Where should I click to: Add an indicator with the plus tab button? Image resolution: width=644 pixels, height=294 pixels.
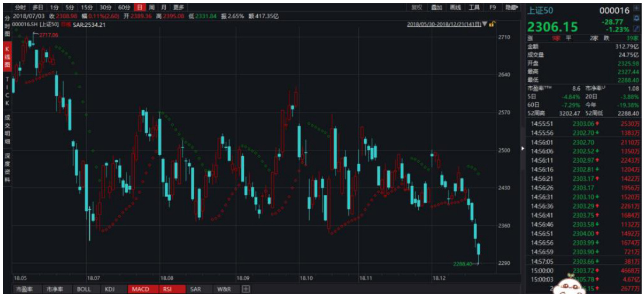point(246,289)
